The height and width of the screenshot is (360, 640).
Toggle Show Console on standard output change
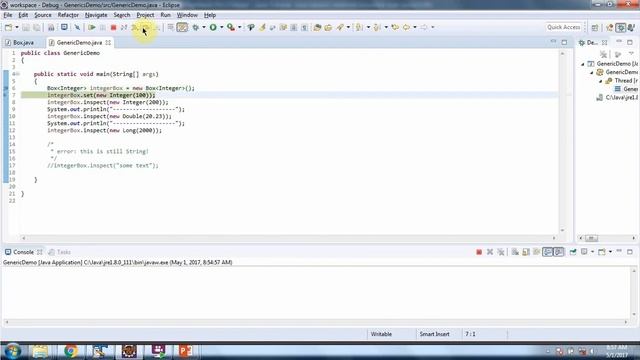point(548,252)
